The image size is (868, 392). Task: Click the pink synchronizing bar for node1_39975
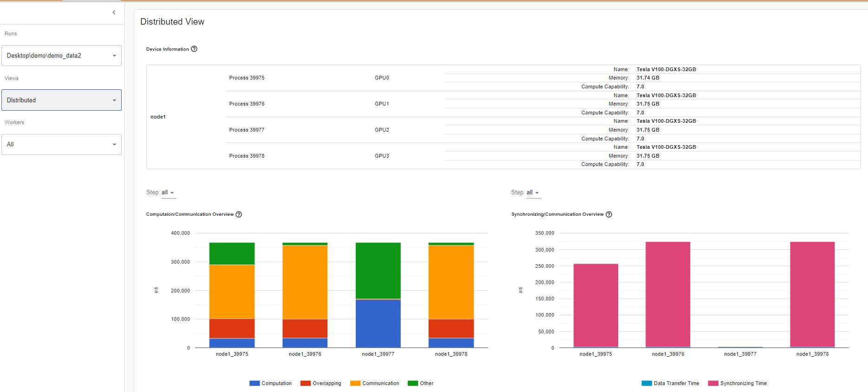click(595, 305)
